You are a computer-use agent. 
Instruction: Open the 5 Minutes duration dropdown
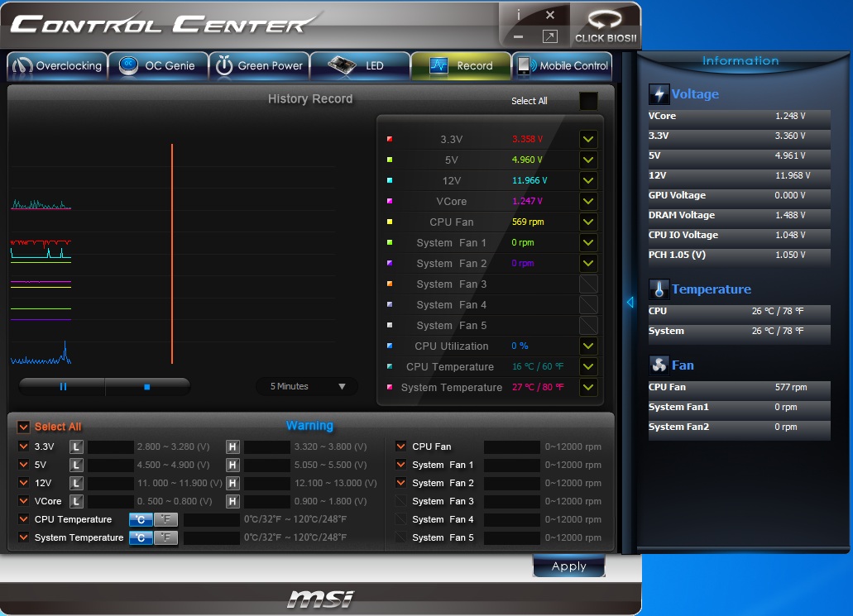click(x=307, y=387)
